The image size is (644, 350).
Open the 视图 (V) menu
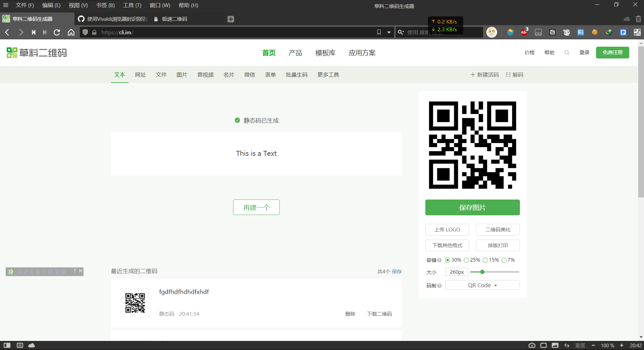tap(78, 5)
